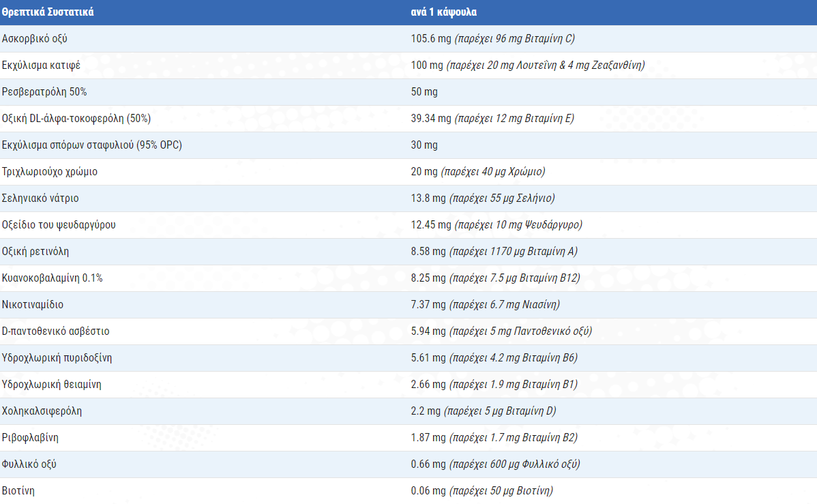
Task: Click the 'Σεληνιακό νάτριο' row label
Action: click(x=40, y=198)
